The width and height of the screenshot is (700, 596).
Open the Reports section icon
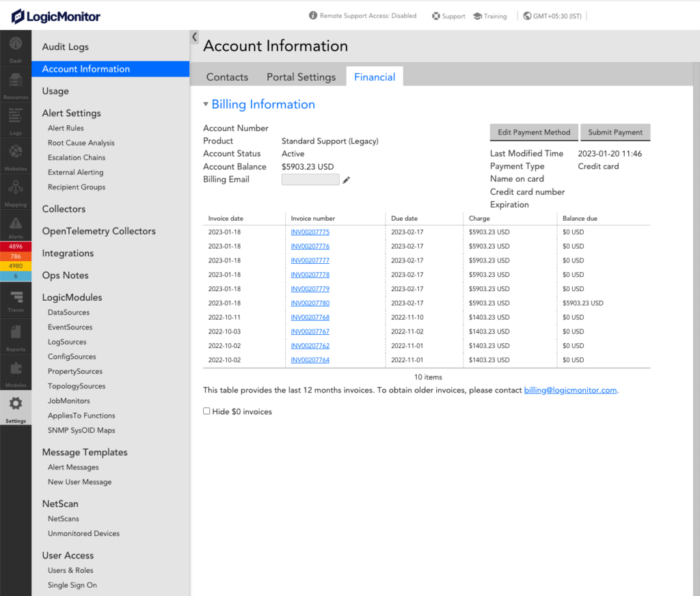pos(16,332)
